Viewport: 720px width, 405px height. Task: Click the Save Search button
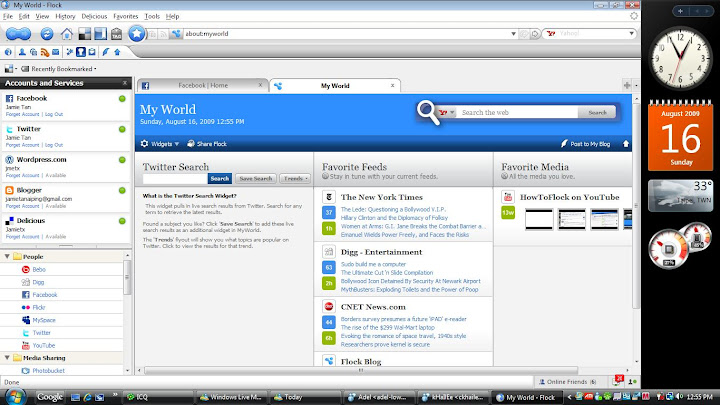pyautogui.click(x=256, y=178)
